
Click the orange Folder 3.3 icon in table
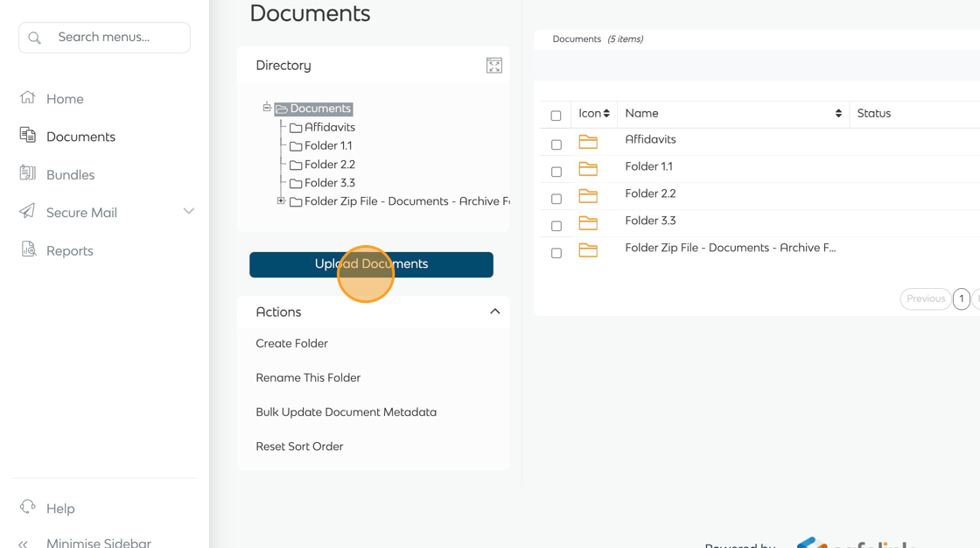pyautogui.click(x=588, y=222)
